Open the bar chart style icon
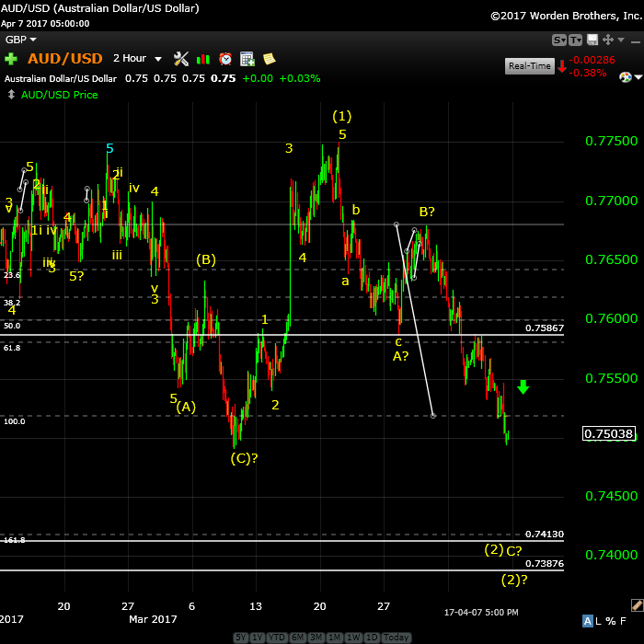The width and height of the screenshot is (644, 644). click(203, 59)
